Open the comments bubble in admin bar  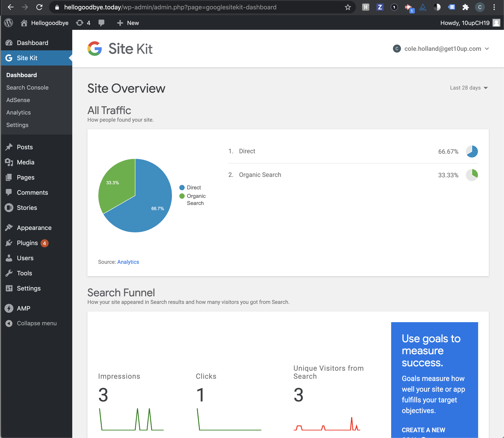click(101, 23)
